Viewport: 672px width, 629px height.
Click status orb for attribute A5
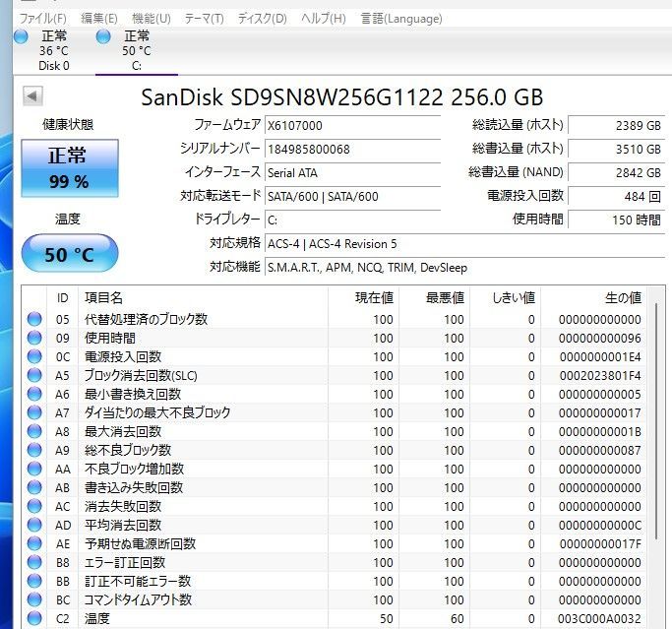[x=34, y=375]
